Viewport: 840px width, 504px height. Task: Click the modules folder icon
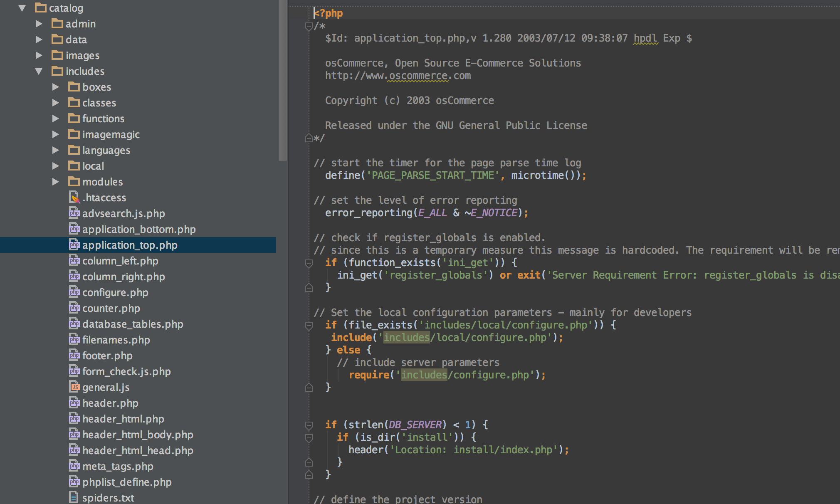coord(74,182)
